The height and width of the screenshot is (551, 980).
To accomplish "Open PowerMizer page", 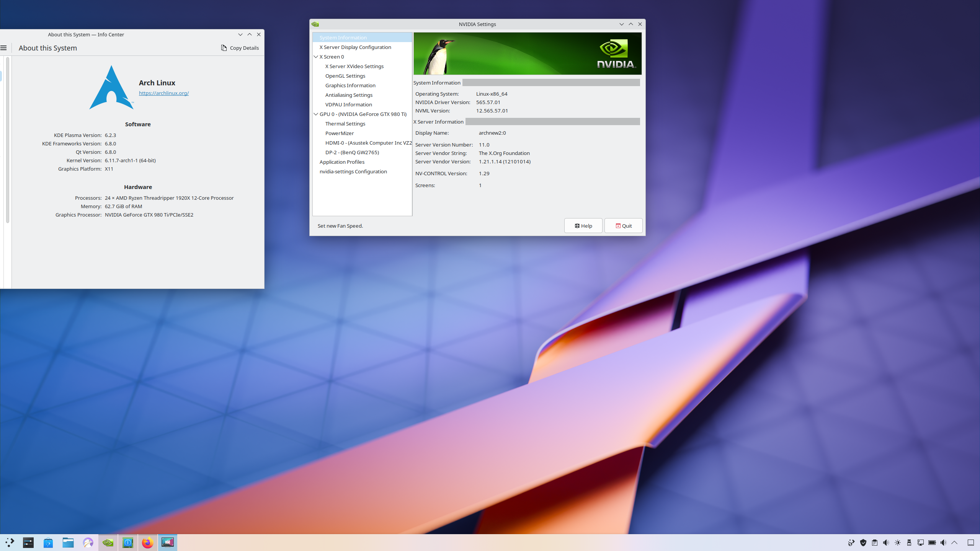I will click(340, 133).
